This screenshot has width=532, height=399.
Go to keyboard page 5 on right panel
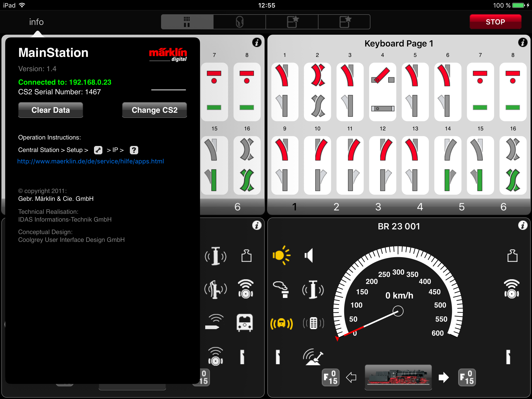[x=462, y=207]
